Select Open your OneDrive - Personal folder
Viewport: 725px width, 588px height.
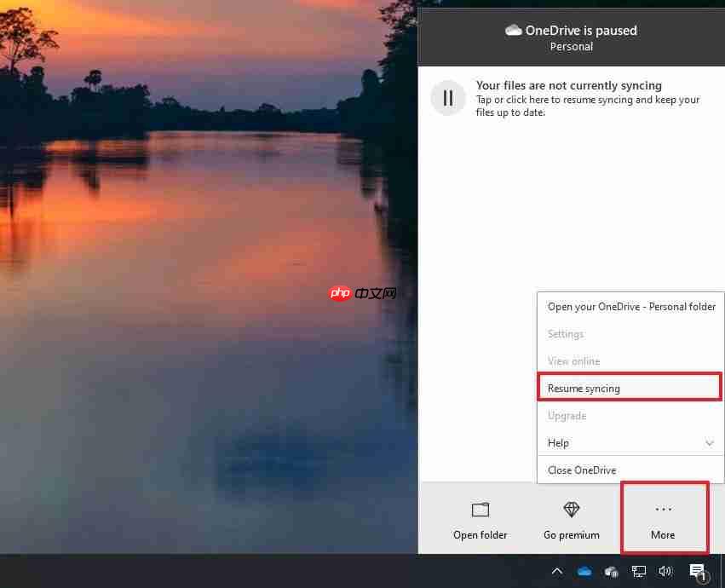pos(630,306)
